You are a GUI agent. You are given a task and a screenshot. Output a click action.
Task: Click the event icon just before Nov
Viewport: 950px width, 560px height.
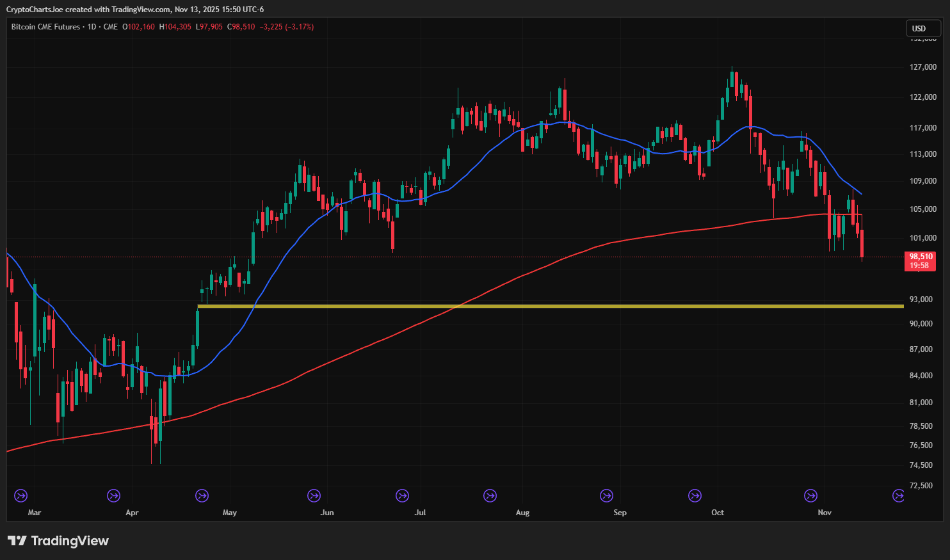(810, 495)
